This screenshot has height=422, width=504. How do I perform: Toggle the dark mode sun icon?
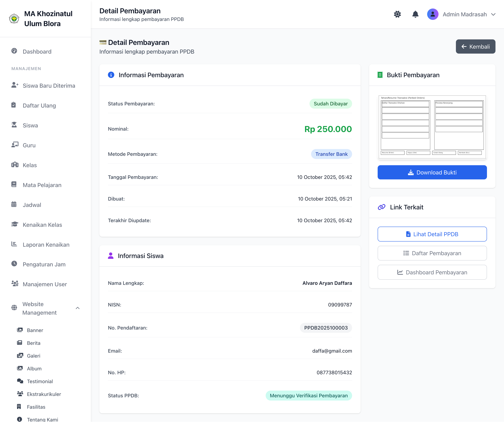tap(397, 14)
